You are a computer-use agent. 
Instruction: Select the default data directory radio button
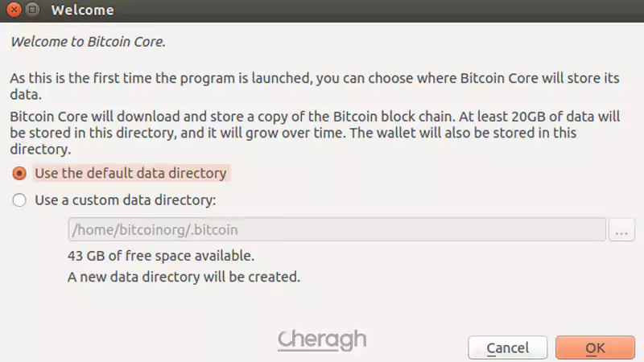20,174
